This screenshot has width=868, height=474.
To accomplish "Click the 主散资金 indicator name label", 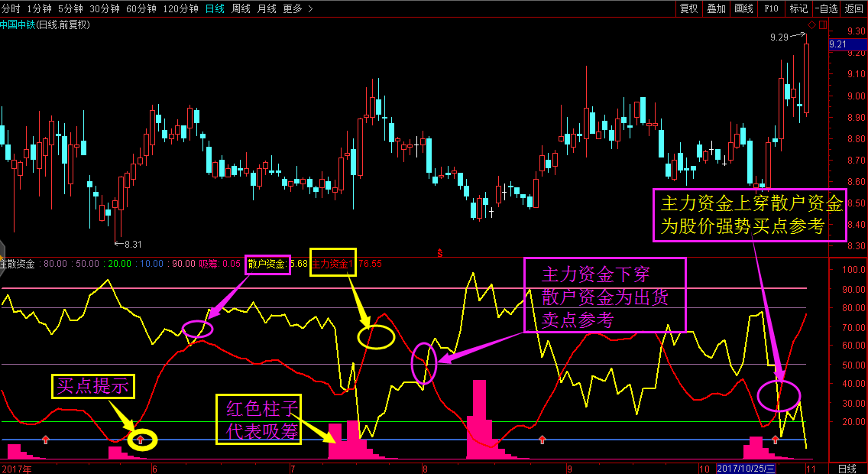I will (x=17, y=264).
